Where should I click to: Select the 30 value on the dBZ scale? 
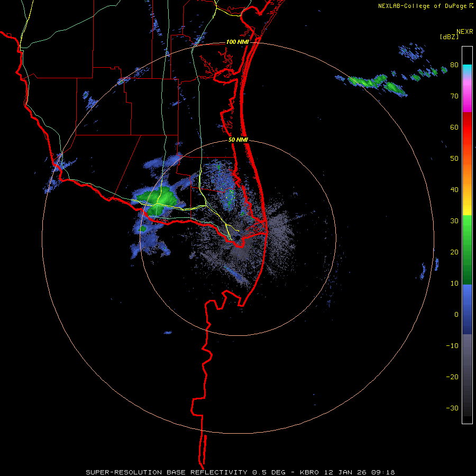pyautogui.click(x=454, y=221)
